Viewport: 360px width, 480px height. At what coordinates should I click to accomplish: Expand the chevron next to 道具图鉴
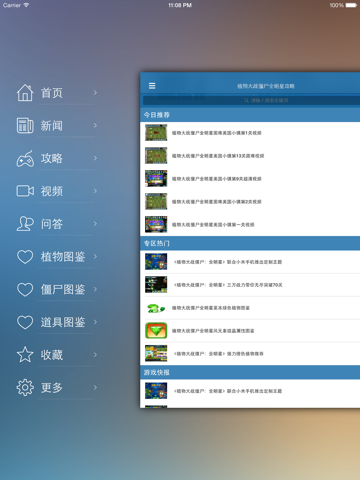coord(95,322)
